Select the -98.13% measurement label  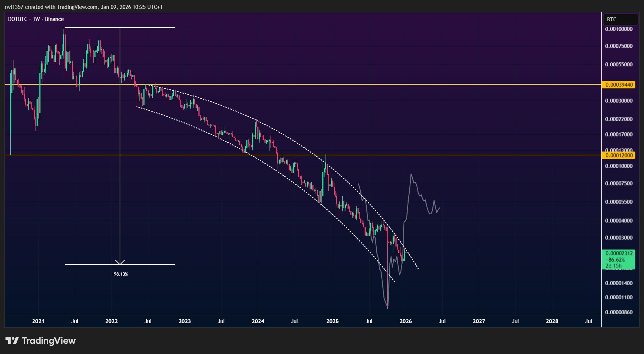pyautogui.click(x=120, y=274)
